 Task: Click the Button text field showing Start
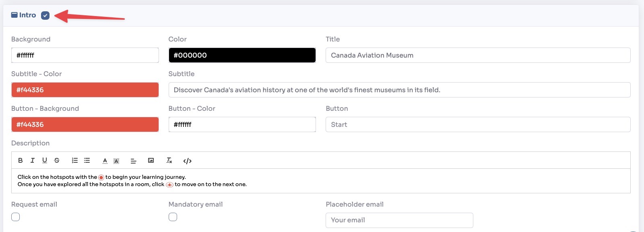point(478,124)
